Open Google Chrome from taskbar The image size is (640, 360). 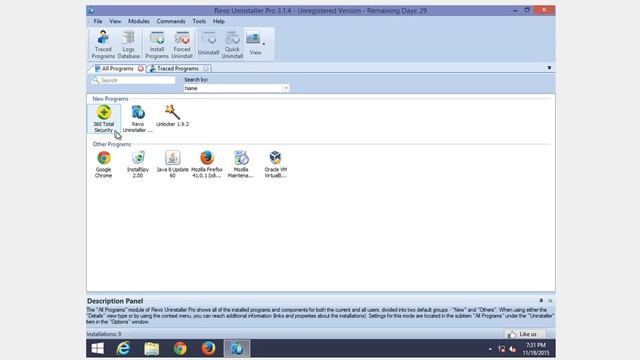180,349
